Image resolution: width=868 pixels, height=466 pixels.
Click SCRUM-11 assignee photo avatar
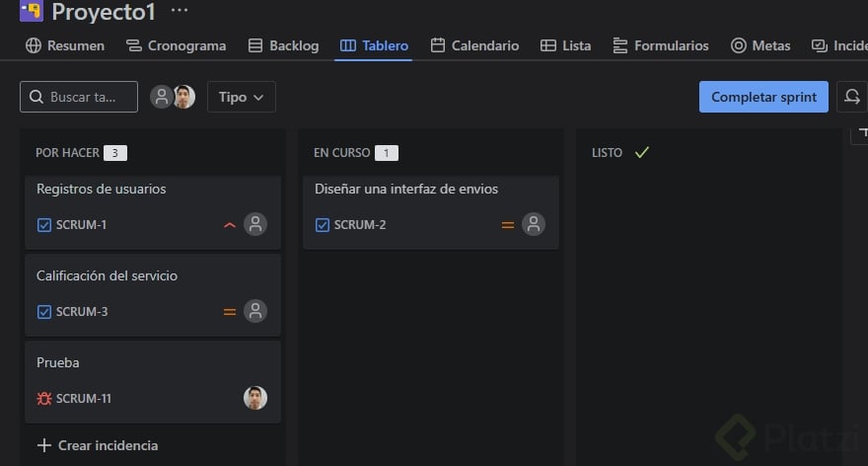tap(255, 399)
